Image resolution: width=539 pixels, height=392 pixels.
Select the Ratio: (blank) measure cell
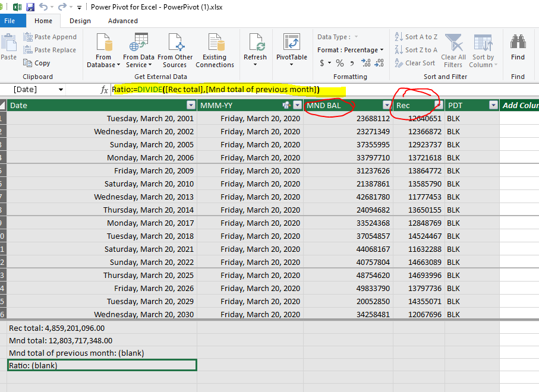(102, 365)
